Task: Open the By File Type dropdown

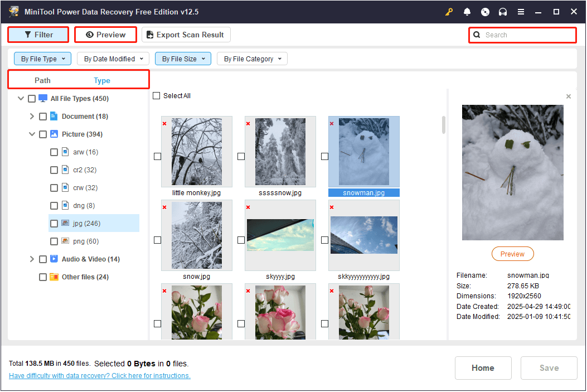Action: pyautogui.click(x=42, y=58)
